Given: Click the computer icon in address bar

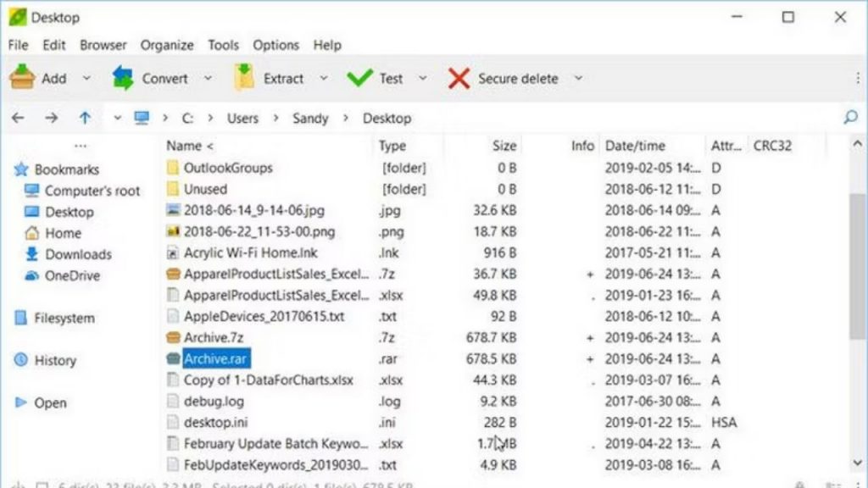Looking at the screenshot, I should (x=142, y=118).
